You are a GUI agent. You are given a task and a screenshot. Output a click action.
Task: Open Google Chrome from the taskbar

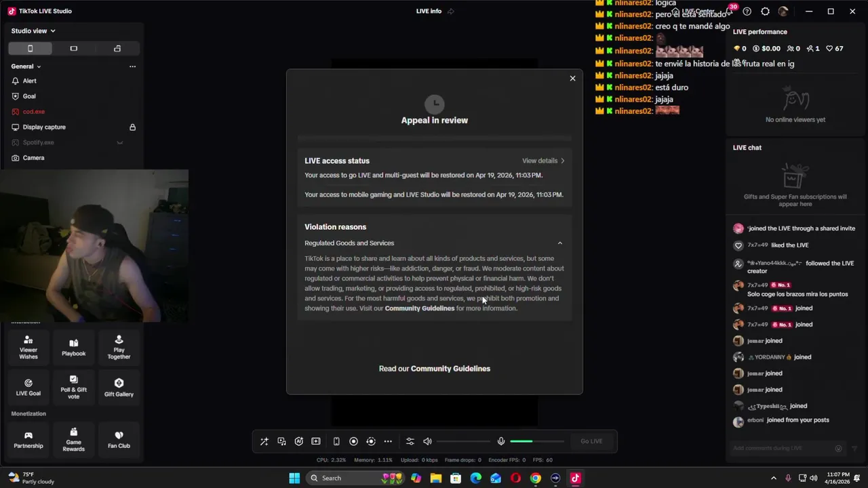pyautogui.click(x=536, y=478)
